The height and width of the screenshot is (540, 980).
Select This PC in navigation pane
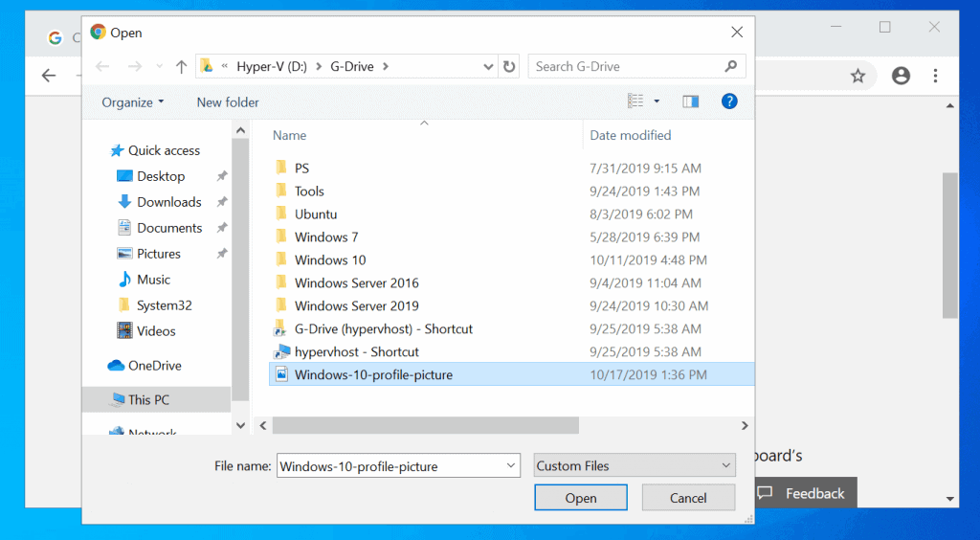click(148, 400)
